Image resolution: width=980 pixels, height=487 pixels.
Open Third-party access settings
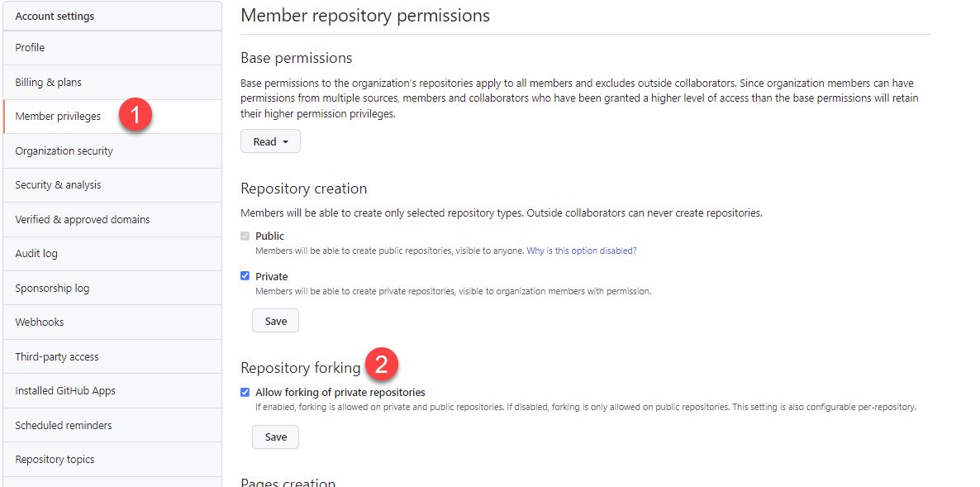(57, 357)
